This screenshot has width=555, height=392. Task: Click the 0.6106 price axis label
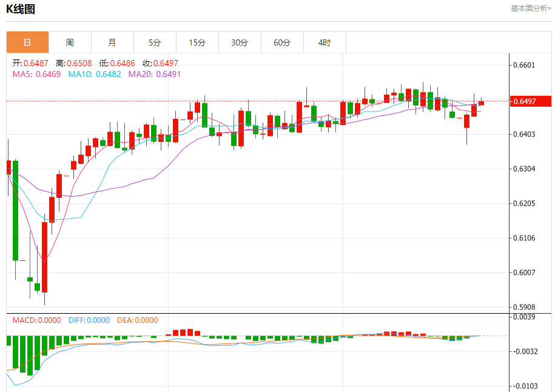click(x=524, y=238)
